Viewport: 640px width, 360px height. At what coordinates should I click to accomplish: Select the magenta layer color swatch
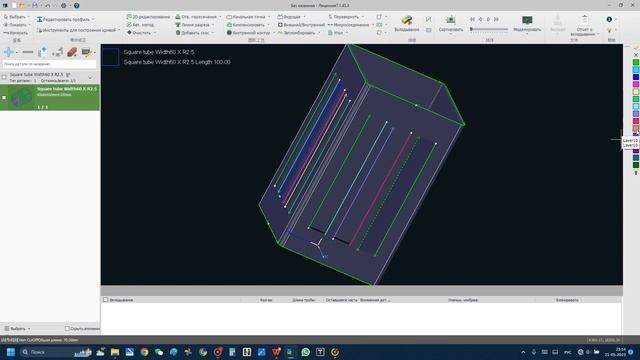point(636,84)
